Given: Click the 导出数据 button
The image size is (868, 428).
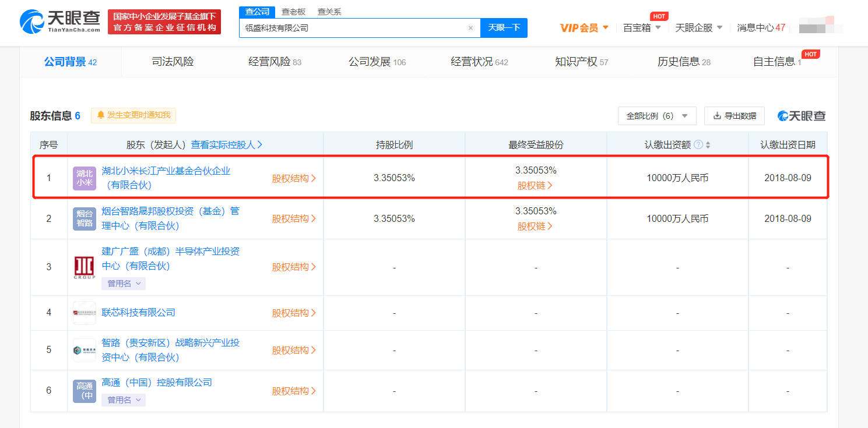Looking at the screenshot, I should point(734,116).
